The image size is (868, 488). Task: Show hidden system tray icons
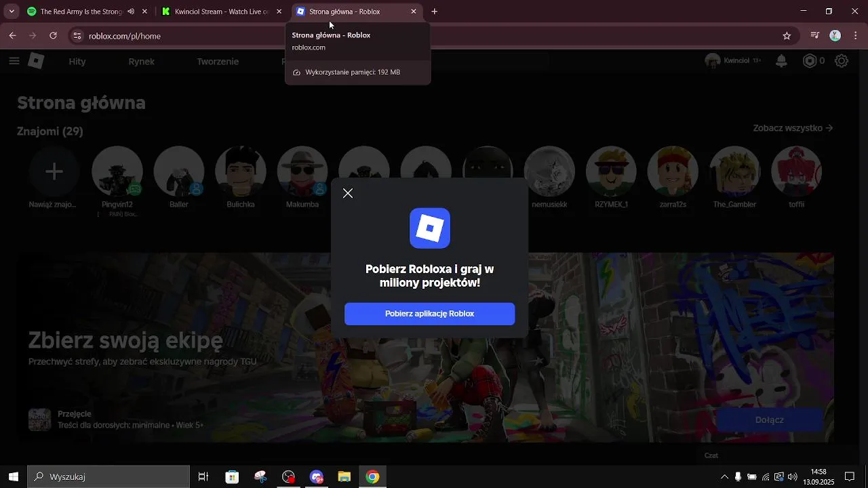[724, 476]
